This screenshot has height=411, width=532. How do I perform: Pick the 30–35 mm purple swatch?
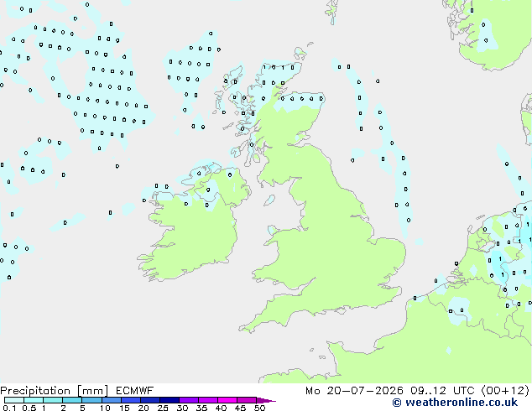pyautogui.click(x=189, y=400)
